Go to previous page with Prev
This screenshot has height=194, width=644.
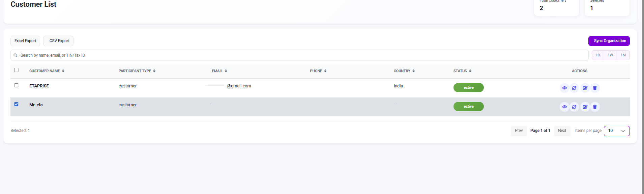(x=519, y=131)
